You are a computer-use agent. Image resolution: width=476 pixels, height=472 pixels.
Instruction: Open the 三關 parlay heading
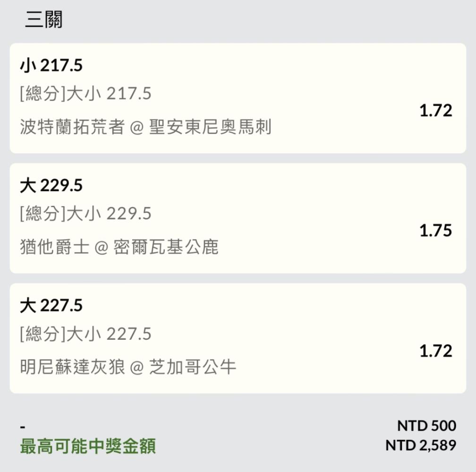(x=44, y=19)
